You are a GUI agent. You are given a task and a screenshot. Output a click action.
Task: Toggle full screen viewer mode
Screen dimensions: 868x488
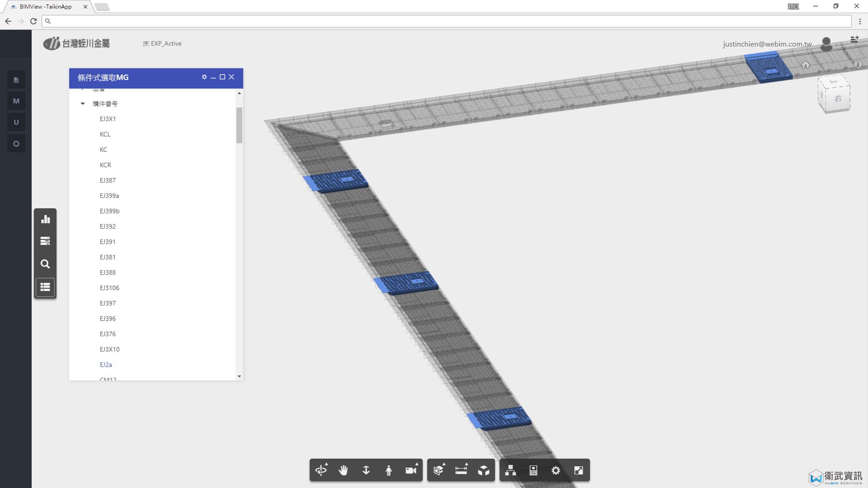579,470
